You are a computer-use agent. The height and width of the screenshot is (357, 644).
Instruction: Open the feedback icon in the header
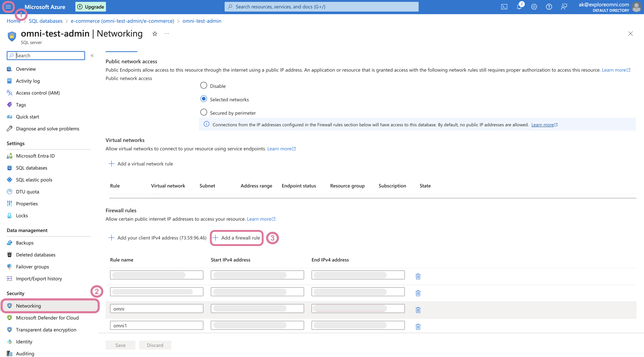[564, 7]
